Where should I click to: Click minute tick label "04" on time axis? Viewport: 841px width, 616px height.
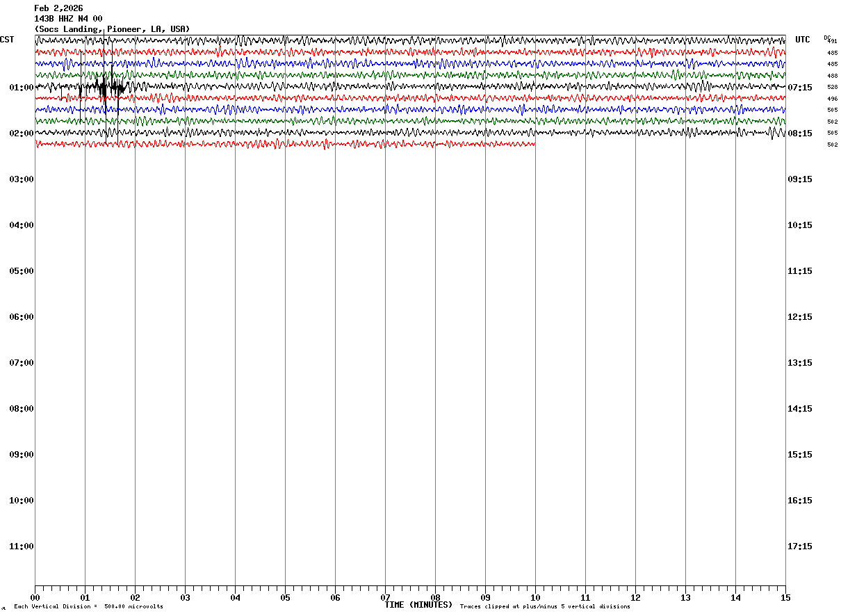click(235, 598)
